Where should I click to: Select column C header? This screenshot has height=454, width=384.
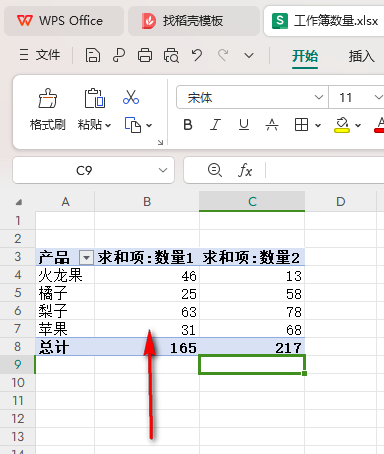point(252,201)
